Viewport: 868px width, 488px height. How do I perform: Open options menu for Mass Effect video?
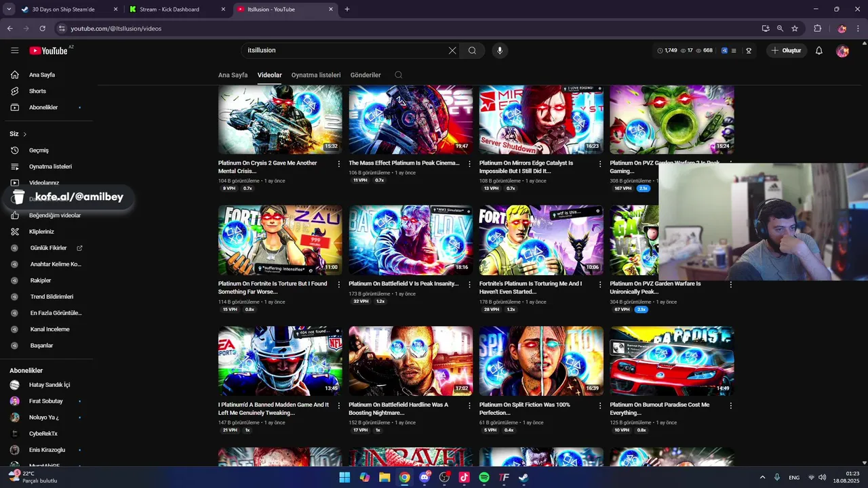pos(469,163)
